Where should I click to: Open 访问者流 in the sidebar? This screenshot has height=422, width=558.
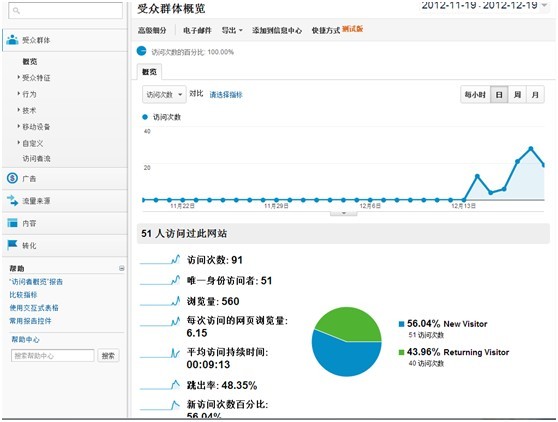[36, 158]
